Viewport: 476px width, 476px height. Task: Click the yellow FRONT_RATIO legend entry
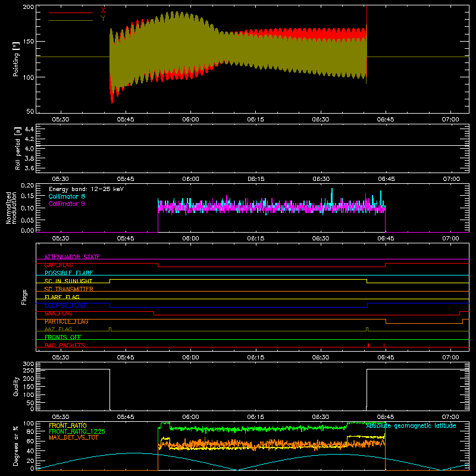[68, 425]
